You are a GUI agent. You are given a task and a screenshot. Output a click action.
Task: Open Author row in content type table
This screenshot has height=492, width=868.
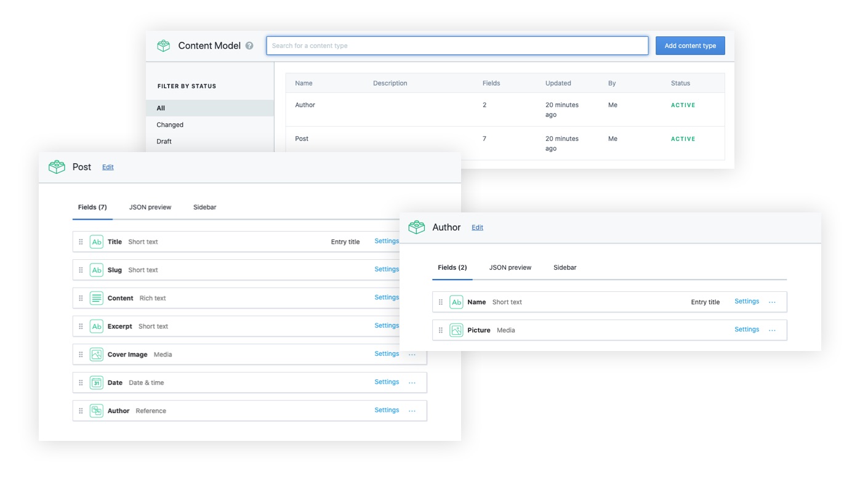pos(505,110)
